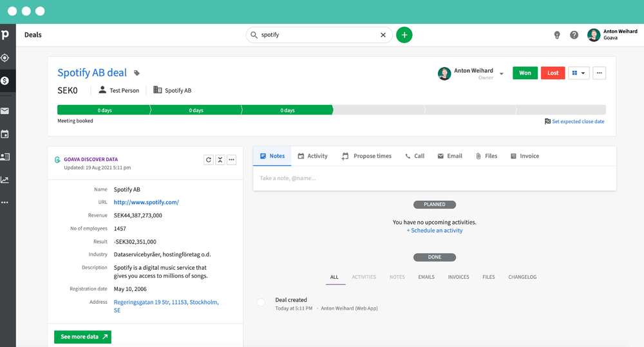The height and width of the screenshot is (347, 644).
Task: Switch to the Activity tab
Action: tap(312, 156)
